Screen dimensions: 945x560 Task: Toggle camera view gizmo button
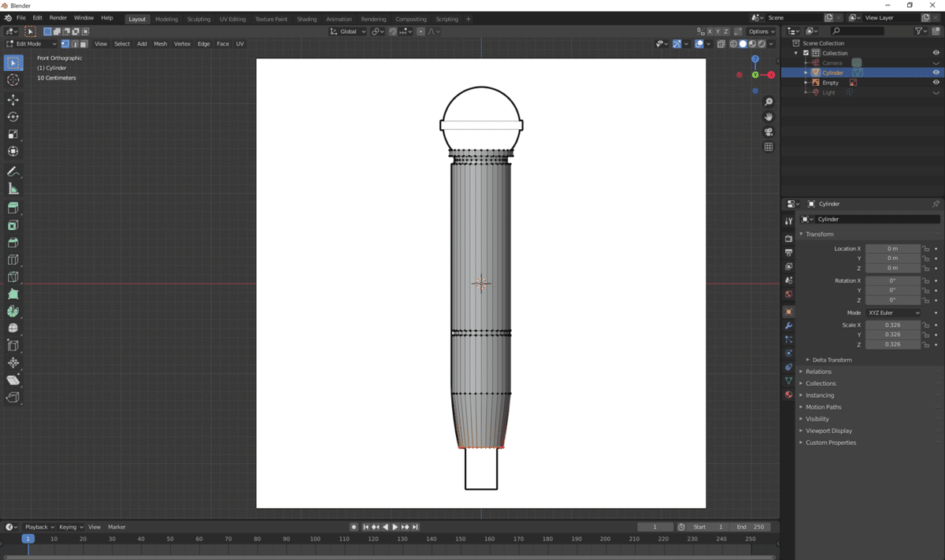(769, 132)
